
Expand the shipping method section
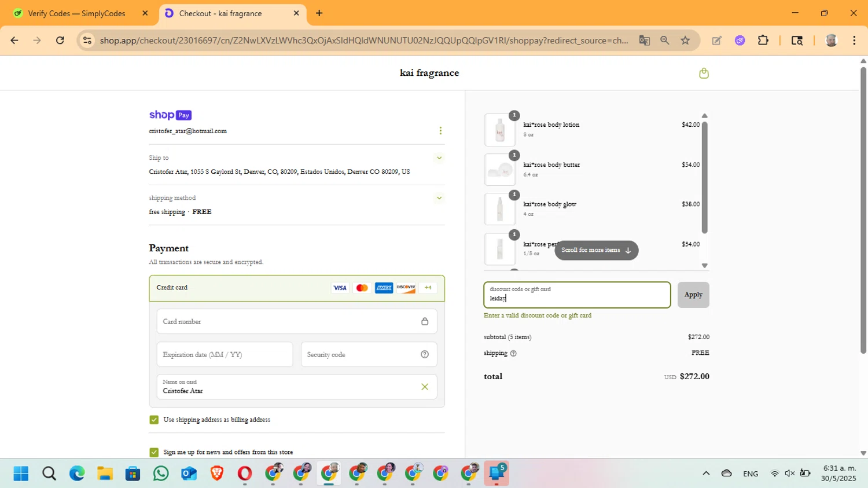tap(439, 198)
